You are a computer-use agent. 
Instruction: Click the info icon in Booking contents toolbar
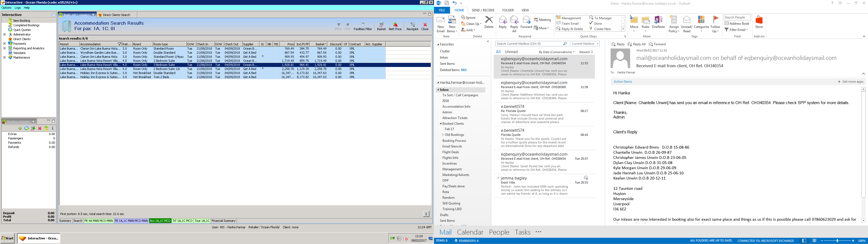(53, 129)
